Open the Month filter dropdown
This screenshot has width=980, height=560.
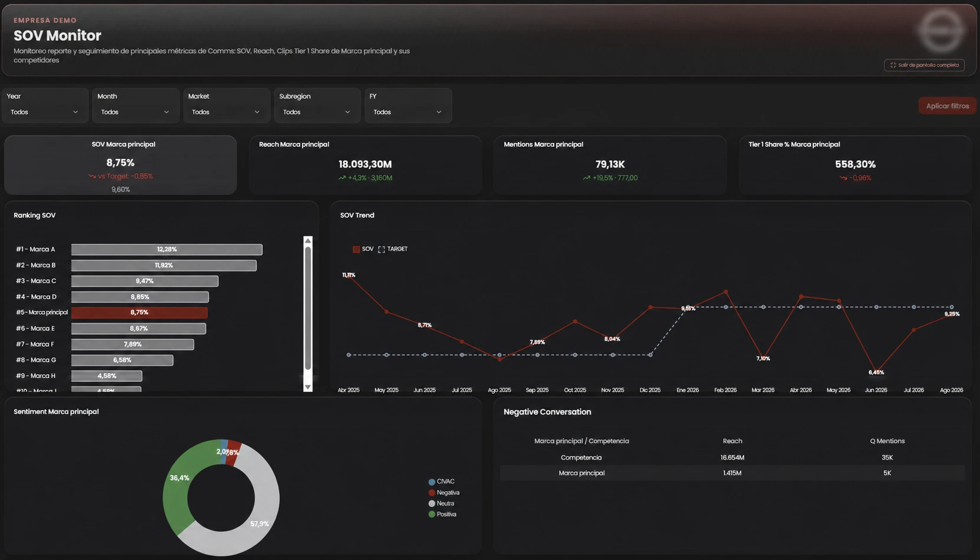click(x=135, y=112)
